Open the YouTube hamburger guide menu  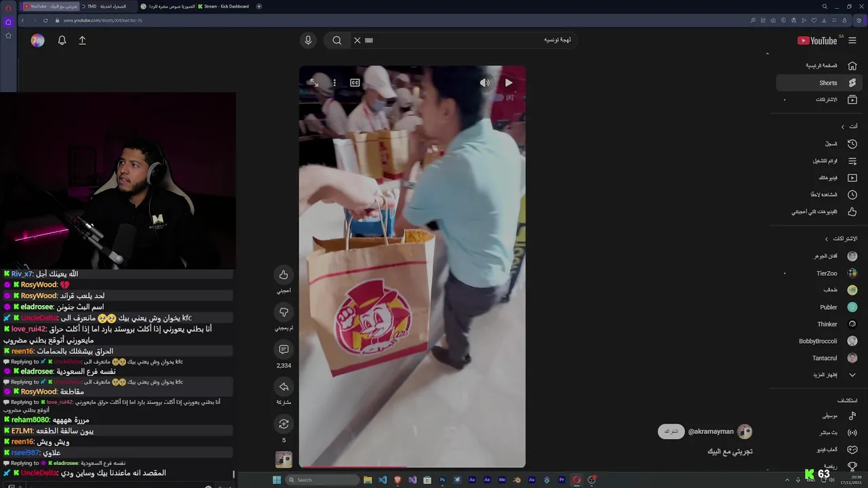tap(852, 41)
